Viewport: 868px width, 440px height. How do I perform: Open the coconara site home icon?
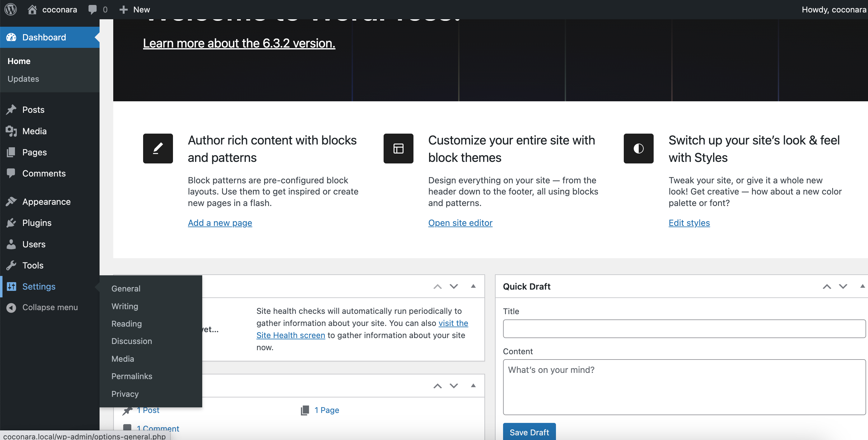point(32,9)
